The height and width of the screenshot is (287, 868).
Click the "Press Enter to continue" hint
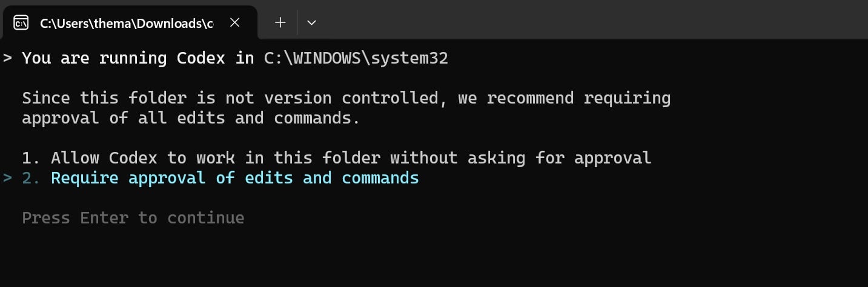[133, 217]
